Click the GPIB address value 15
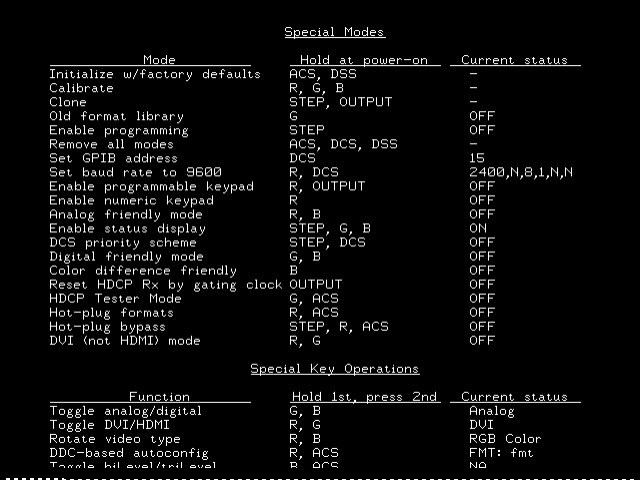 [476, 158]
